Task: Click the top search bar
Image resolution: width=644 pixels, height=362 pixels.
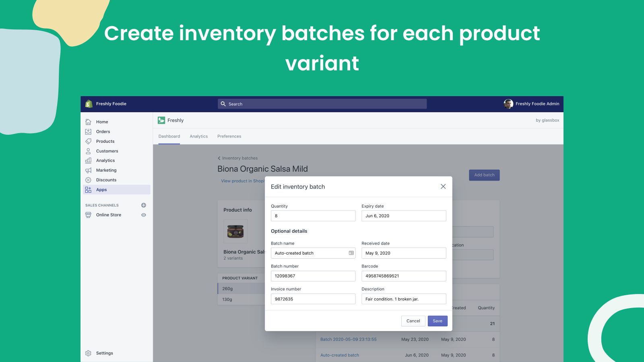Action: click(x=322, y=104)
